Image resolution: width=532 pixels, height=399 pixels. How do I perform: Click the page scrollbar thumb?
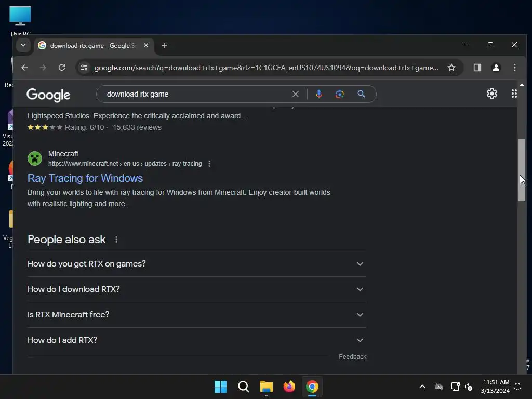[522, 170]
